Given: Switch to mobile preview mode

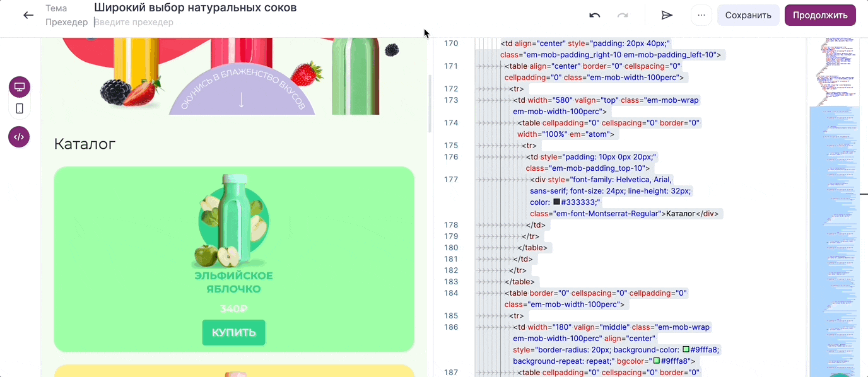Looking at the screenshot, I should (x=20, y=108).
